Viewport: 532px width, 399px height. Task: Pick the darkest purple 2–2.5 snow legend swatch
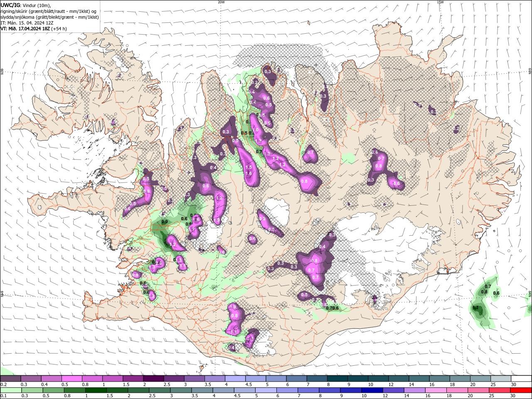[x=153, y=378]
